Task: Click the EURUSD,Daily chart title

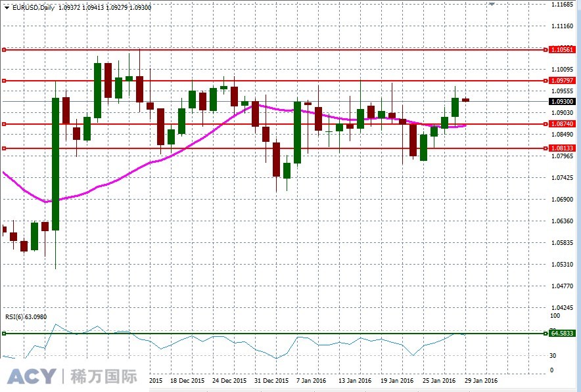Action: point(34,7)
